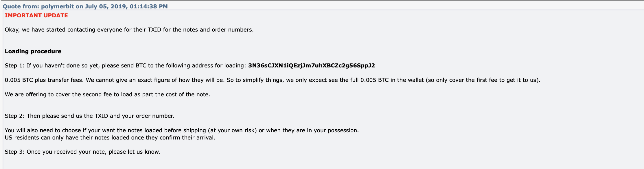Viewport: 644px width, 169px height.
Task: Click the Loading procedure bold heading
Action: [x=33, y=52]
